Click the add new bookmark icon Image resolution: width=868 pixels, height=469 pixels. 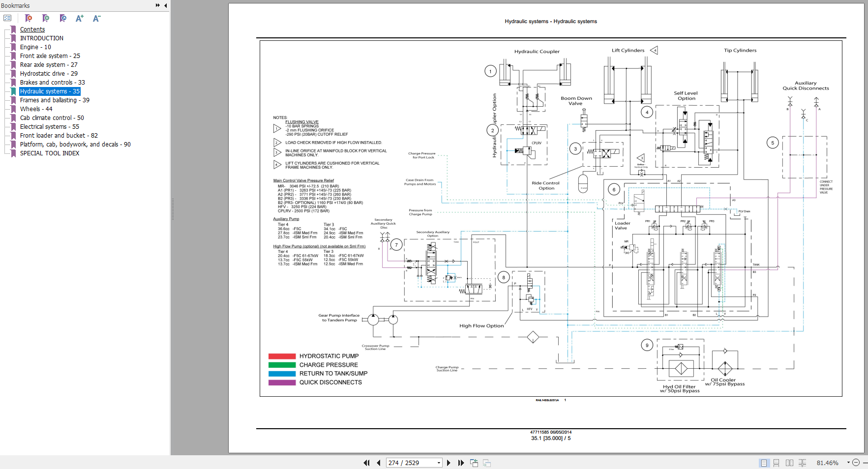pyautogui.click(x=46, y=18)
